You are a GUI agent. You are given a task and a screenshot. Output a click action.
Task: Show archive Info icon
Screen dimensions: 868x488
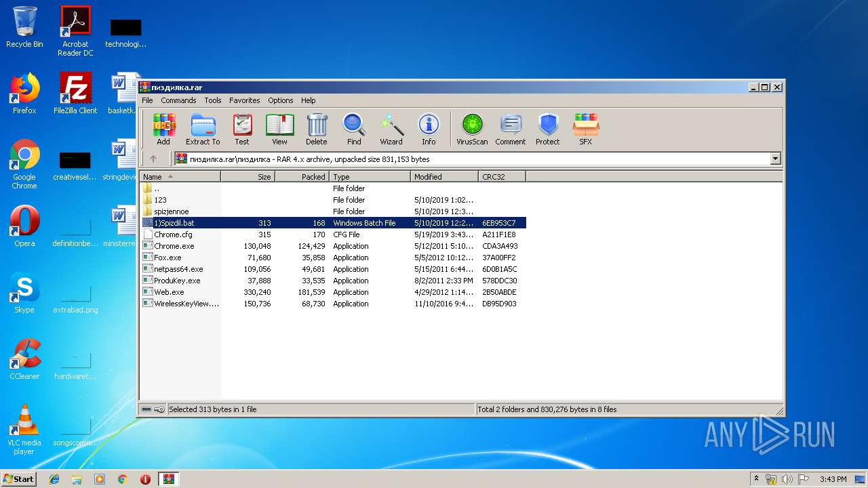(429, 129)
